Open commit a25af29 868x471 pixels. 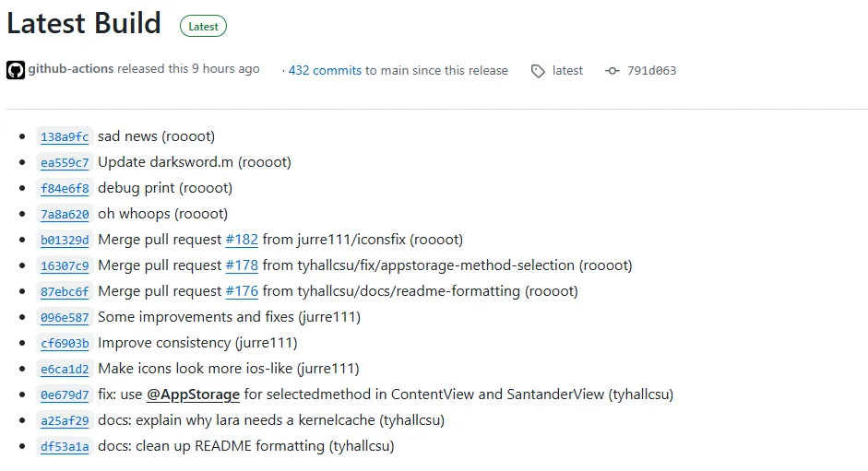65,421
